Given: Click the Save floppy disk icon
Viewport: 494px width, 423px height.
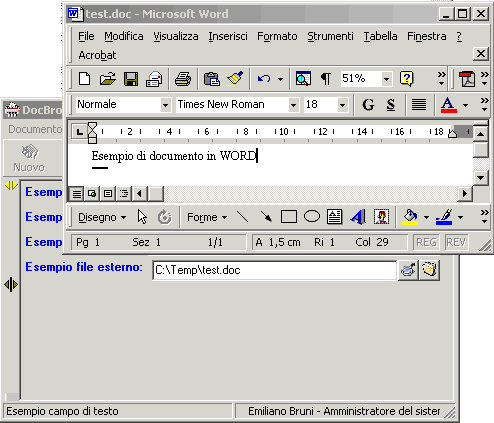Looking at the screenshot, I should (x=131, y=79).
